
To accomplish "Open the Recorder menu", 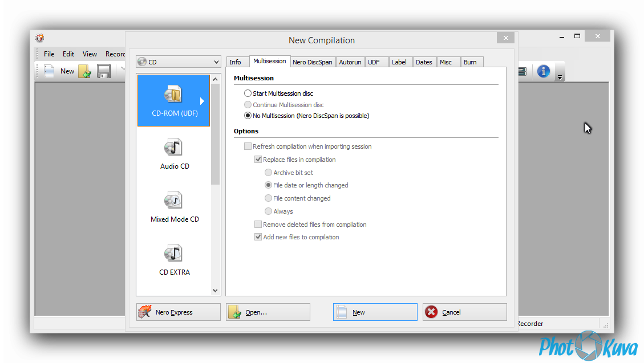I will point(115,54).
